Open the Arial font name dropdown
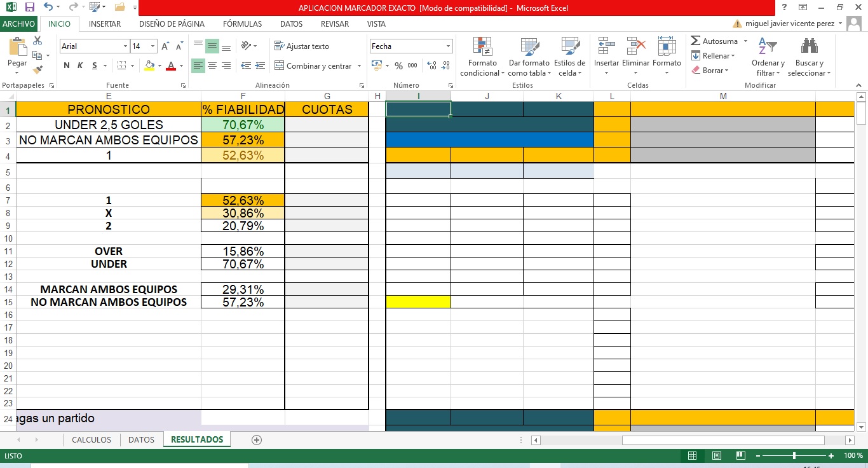This screenshot has height=468, width=868. pos(125,46)
